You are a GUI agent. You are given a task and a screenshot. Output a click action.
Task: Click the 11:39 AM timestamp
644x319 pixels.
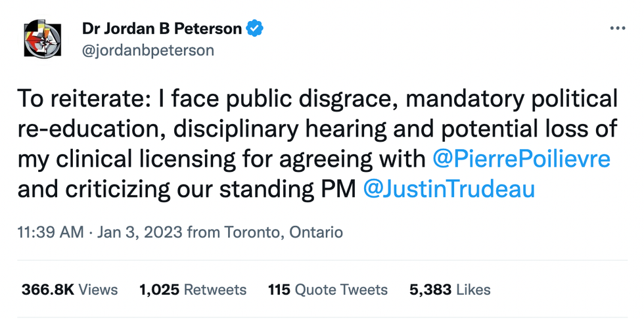point(50,232)
